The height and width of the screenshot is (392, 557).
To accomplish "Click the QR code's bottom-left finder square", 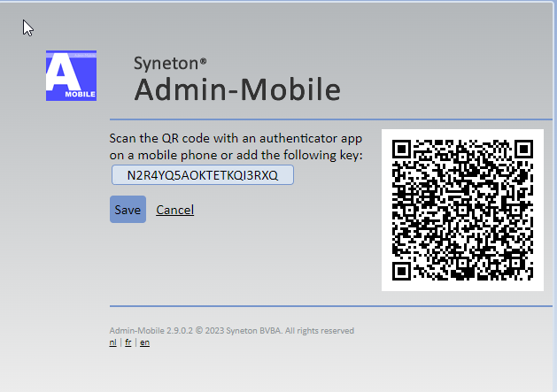I will (x=402, y=270).
